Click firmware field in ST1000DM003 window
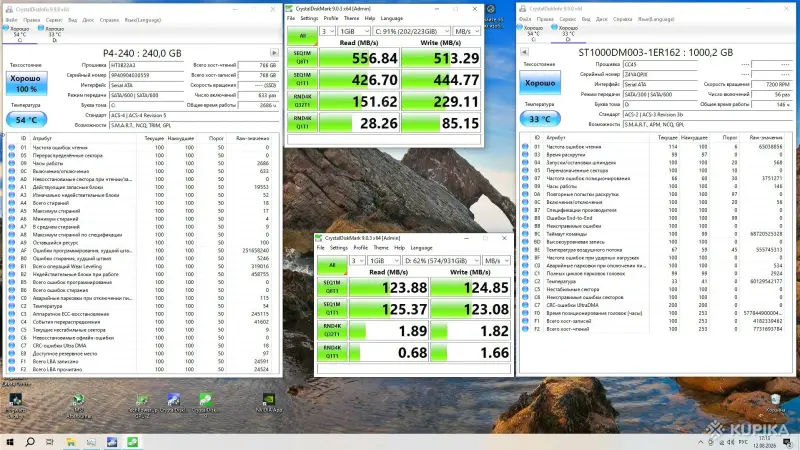Viewport: 800px width, 450px height. click(x=660, y=64)
